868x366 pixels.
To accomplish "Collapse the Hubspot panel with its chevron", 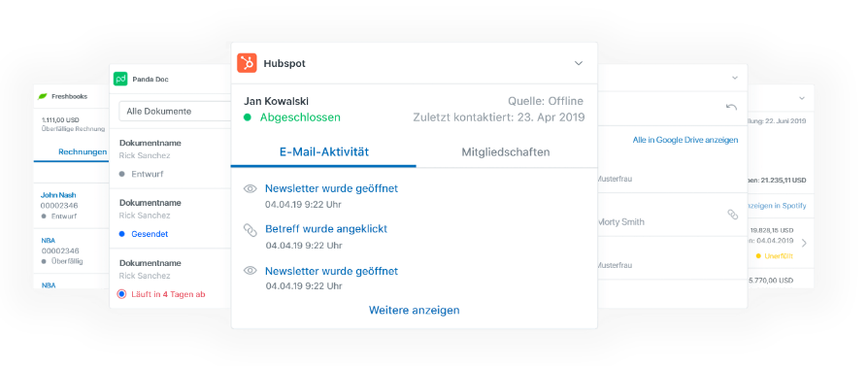I will tap(579, 63).
